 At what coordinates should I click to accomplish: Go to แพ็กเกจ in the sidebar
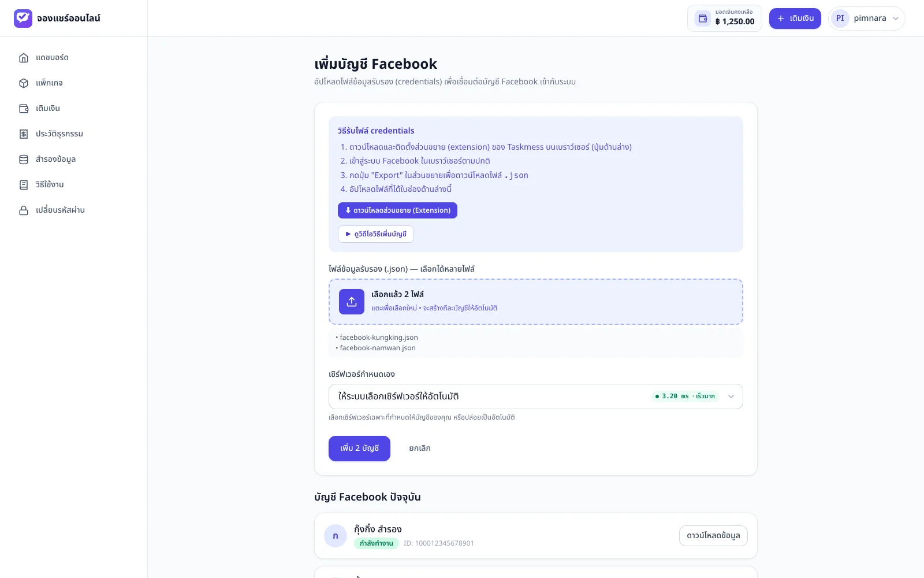(x=74, y=83)
